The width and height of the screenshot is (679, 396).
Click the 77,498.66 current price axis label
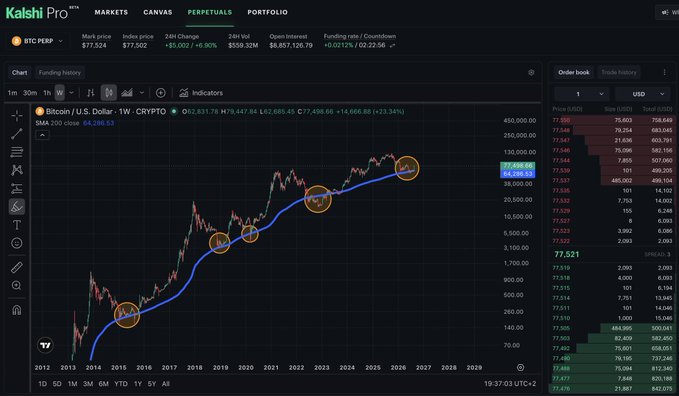tap(517, 166)
